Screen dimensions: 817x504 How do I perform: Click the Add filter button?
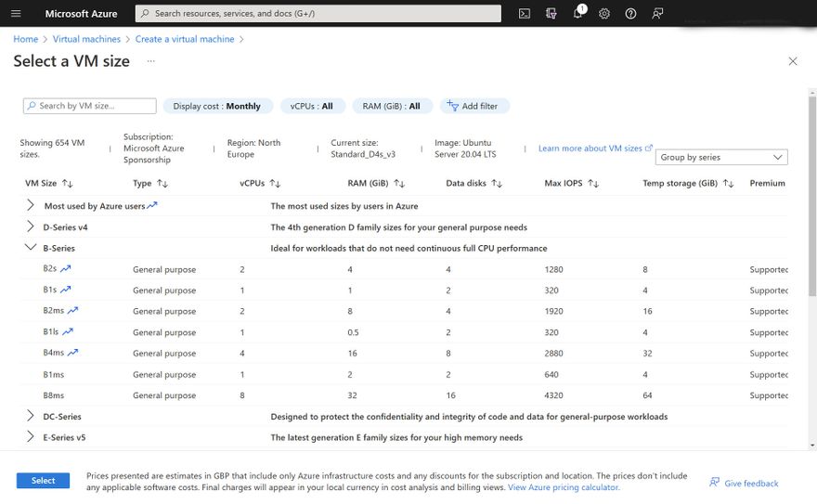click(473, 106)
